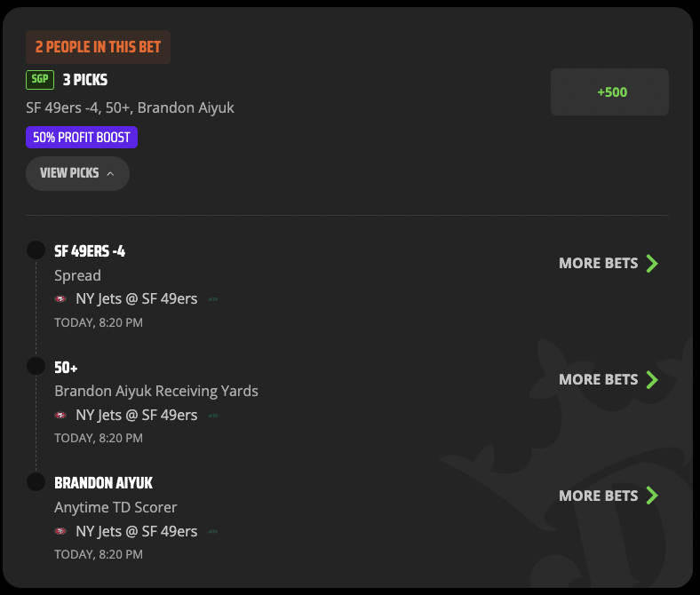Click the 49ers logo in spread pick

coord(60,299)
